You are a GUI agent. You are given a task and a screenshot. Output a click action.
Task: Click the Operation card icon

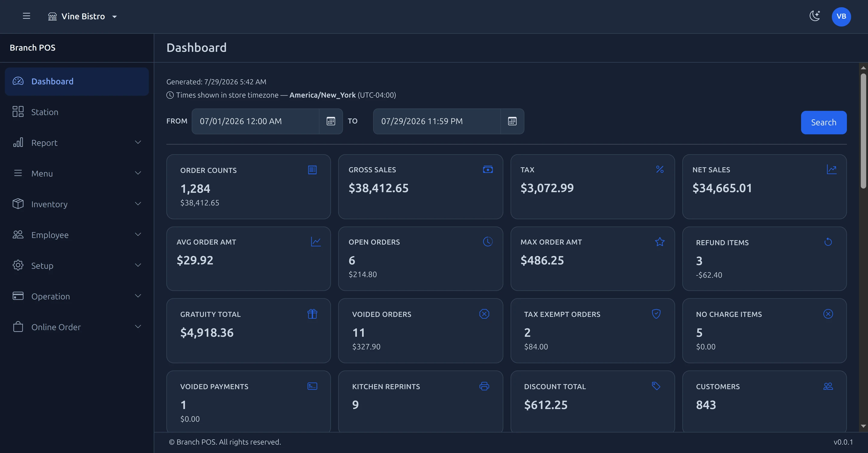pos(18,296)
